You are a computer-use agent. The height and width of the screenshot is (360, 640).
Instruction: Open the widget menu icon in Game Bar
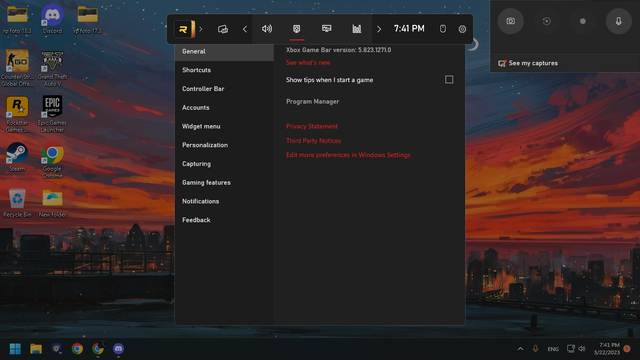[x=223, y=29]
